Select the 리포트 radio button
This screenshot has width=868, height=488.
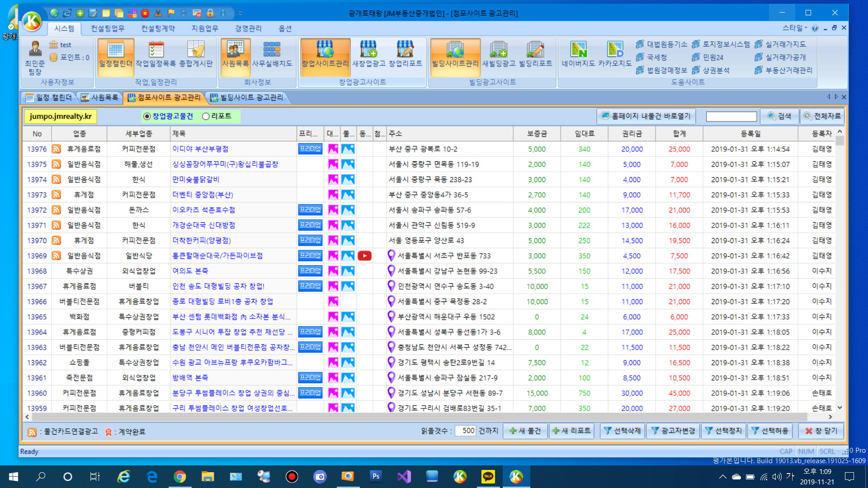click(206, 116)
